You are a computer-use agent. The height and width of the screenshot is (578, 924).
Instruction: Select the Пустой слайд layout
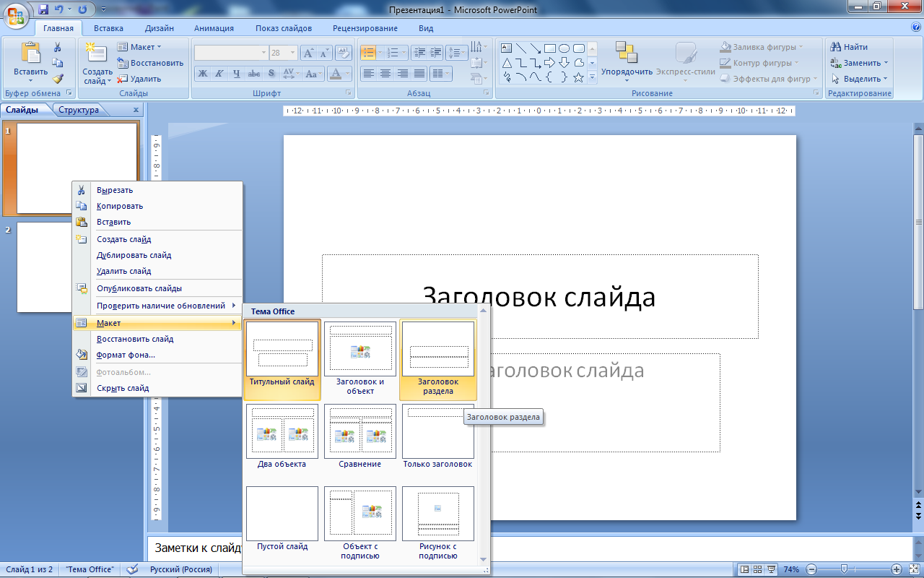282,519
